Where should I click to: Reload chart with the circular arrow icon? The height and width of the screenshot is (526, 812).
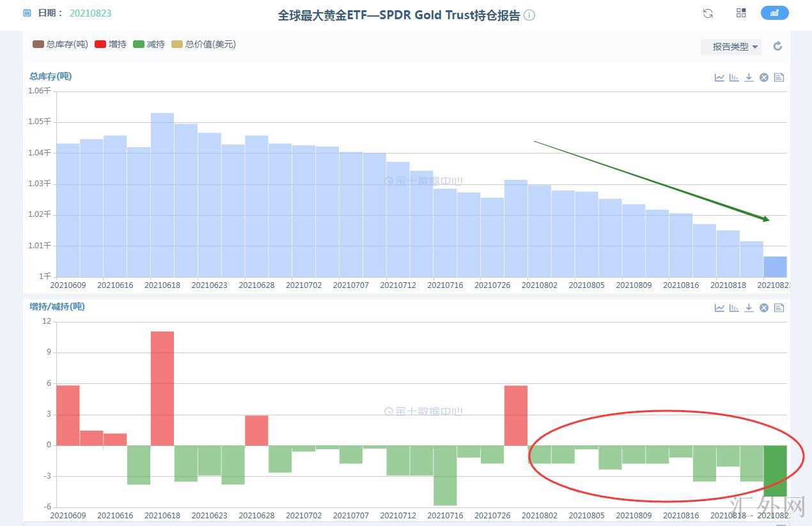[777, 46]
